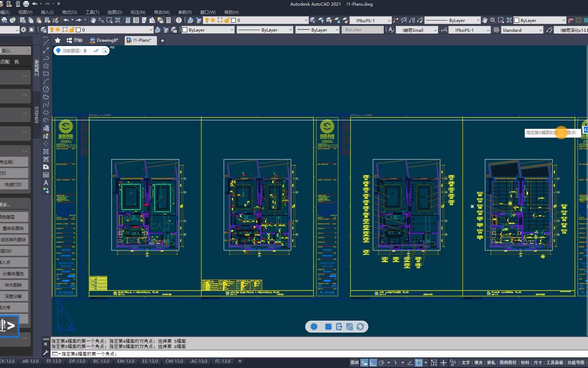Screen dimensions: 588x368
Task: Open the Standard table style dropdown
Action: 522,30
